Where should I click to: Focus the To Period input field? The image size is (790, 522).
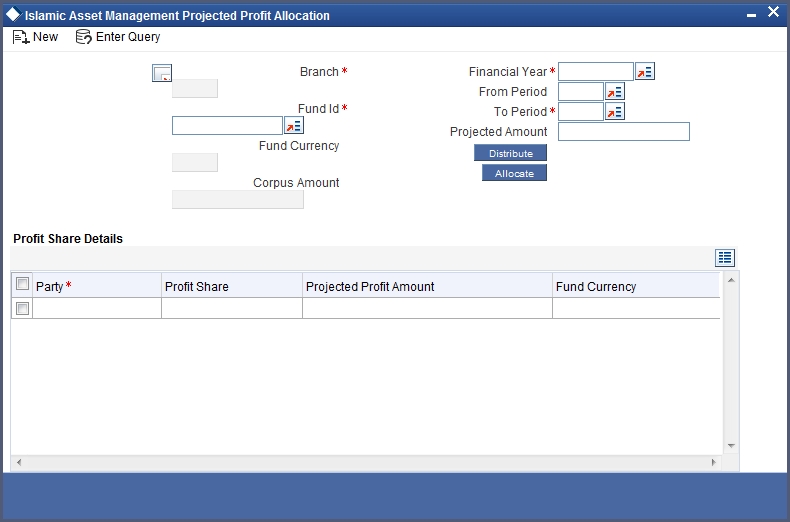click(x=581, y=111)
